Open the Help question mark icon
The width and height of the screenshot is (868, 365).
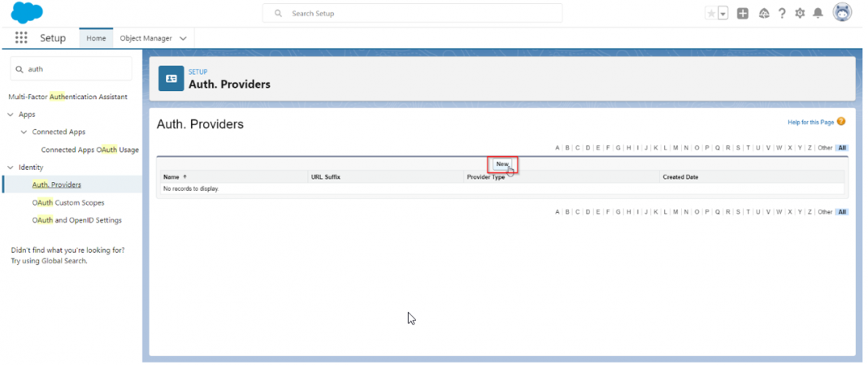click(782, 13)
